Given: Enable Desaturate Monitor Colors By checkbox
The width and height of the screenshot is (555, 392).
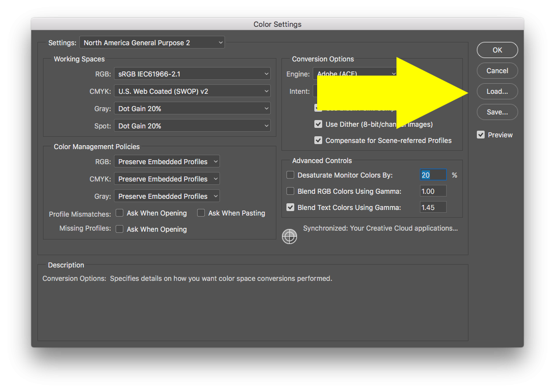Looking at the screenshot, I should [x=290, y=175].
